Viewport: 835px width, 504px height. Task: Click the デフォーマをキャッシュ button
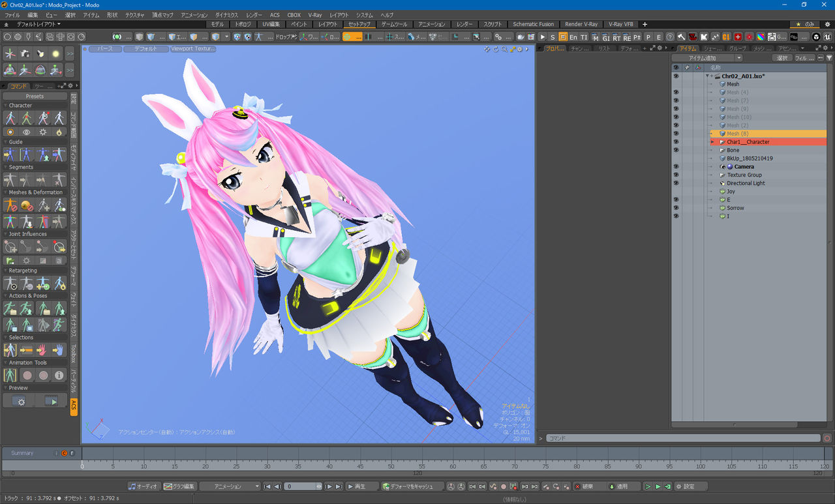pos(412,486)
